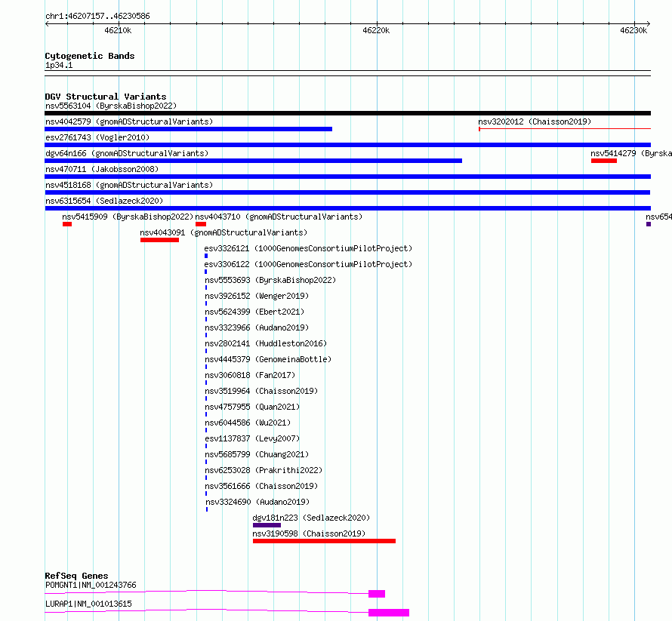672x621 pixels.
Task: Open the nsv6315654 (Sedlazeck2020) label
Action: (x=104, y=201)
